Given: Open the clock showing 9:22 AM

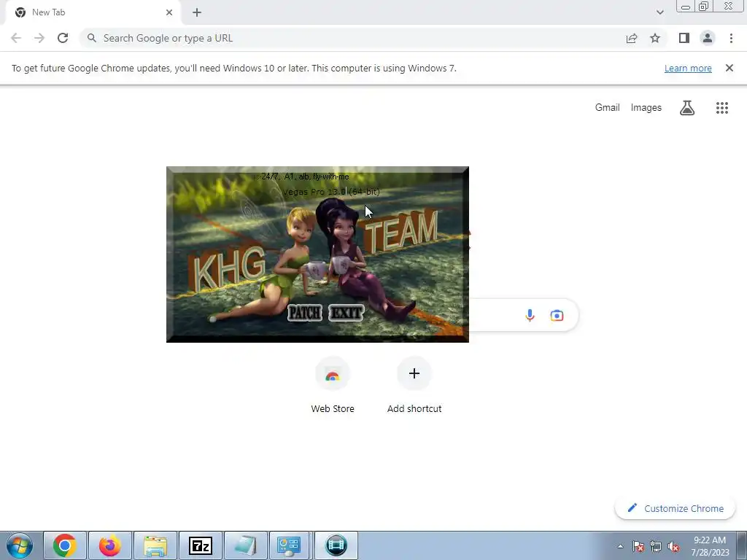Looking at the screenshot, I should [x=710, y=546].
